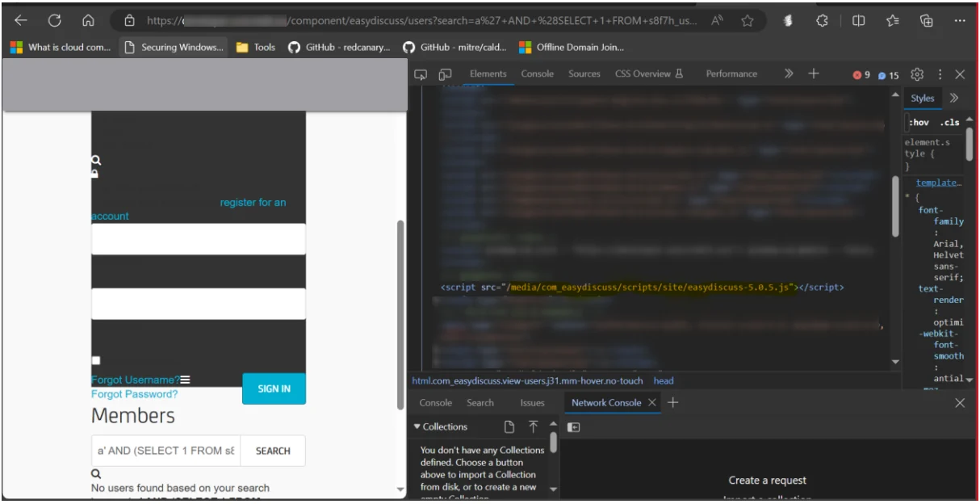The image size is (980, 504).
Task: Open the Tools bookmarks folder
Action: (x=256, y=47)
